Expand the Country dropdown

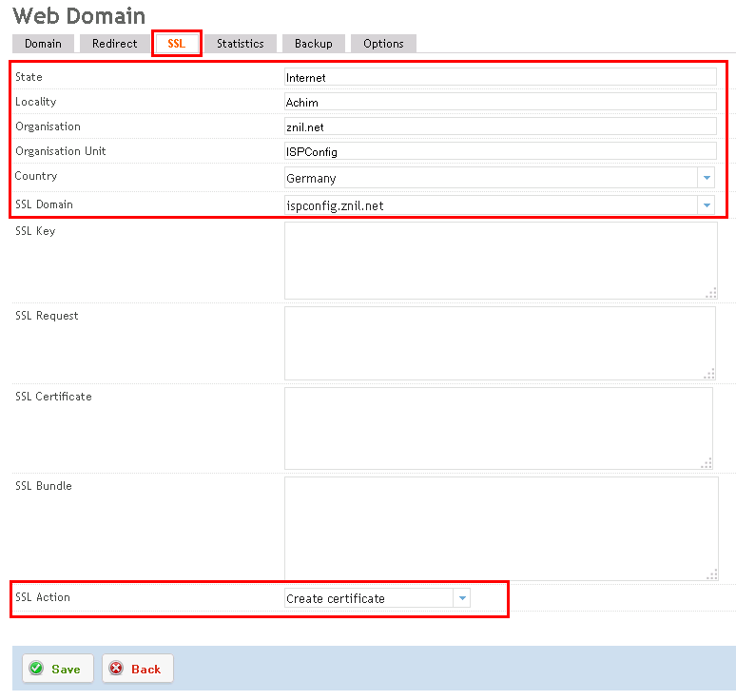(x=706, y=178)
